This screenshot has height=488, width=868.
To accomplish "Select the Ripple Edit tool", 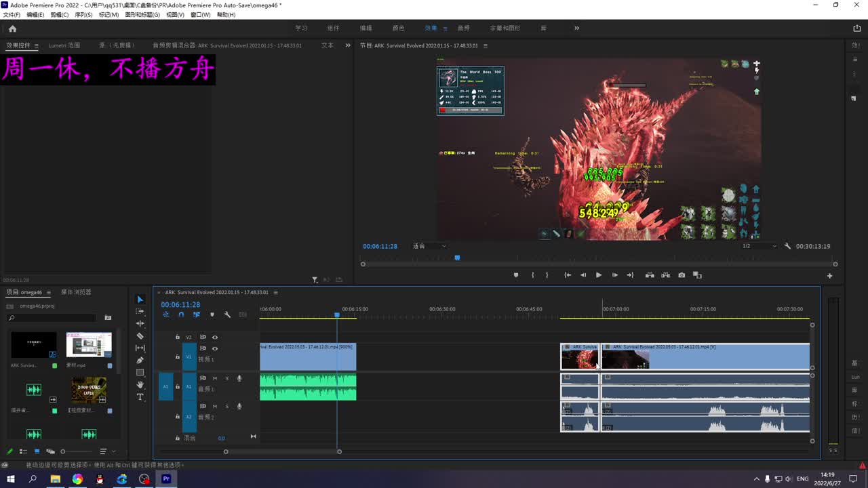I will tap(140, 324).
